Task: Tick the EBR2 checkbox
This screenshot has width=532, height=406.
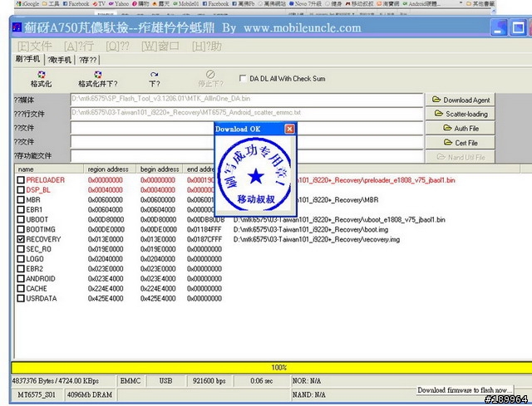Action: point(21,269)
